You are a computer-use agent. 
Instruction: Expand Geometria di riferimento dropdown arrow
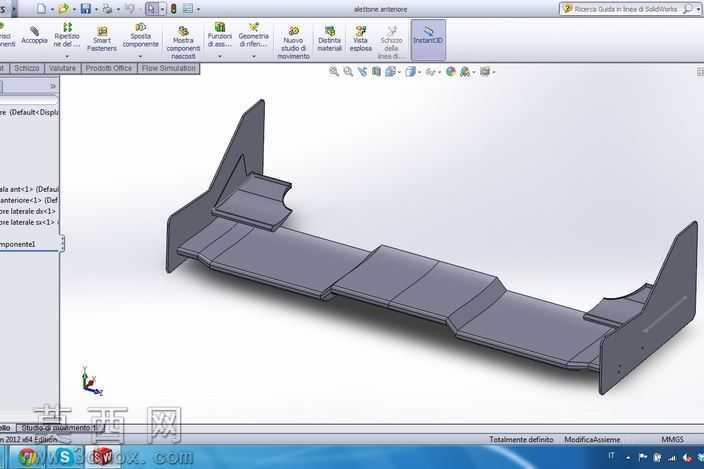pos(253,57)
